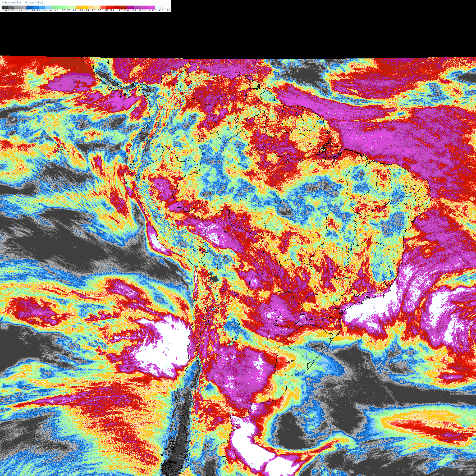Viewport: 476px width, 476px height.
Task: Pick the darkest gray swatch at legend start
Action: (4, 7)
